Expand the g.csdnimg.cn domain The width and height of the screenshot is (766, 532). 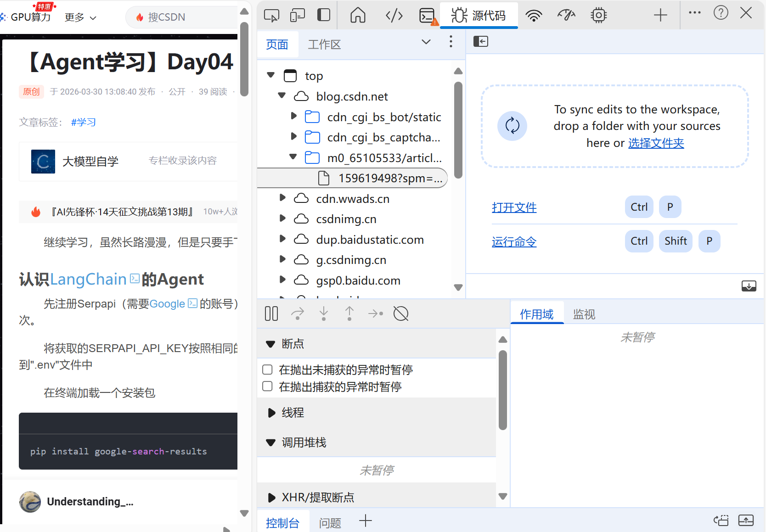coord(283,259)
